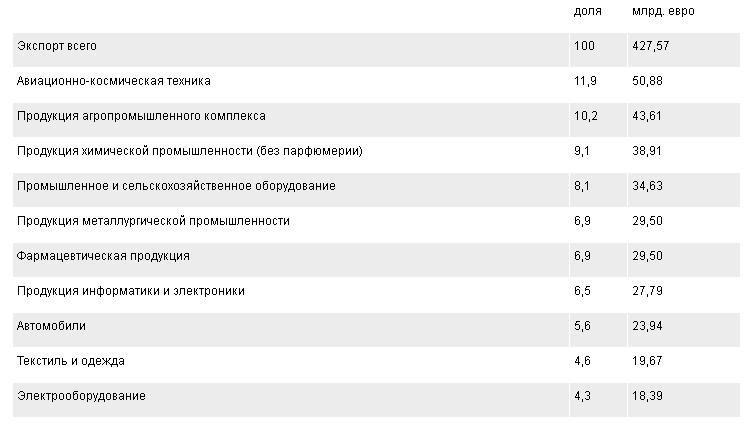Click the share cell showing 11,9
745x432 pixels.
pos(585,81)
